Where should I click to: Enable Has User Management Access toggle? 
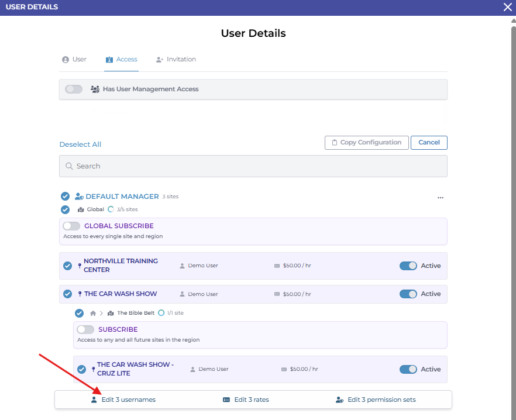74,89
